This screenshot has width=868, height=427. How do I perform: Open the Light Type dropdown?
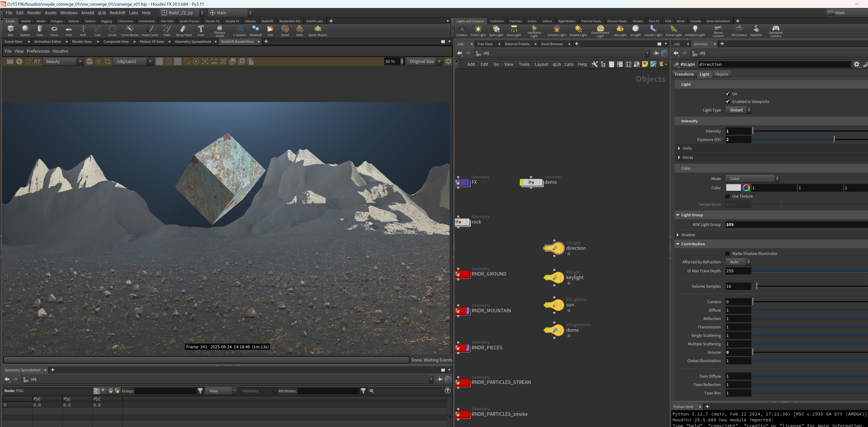pyautogui.click(x=738, y=110)
